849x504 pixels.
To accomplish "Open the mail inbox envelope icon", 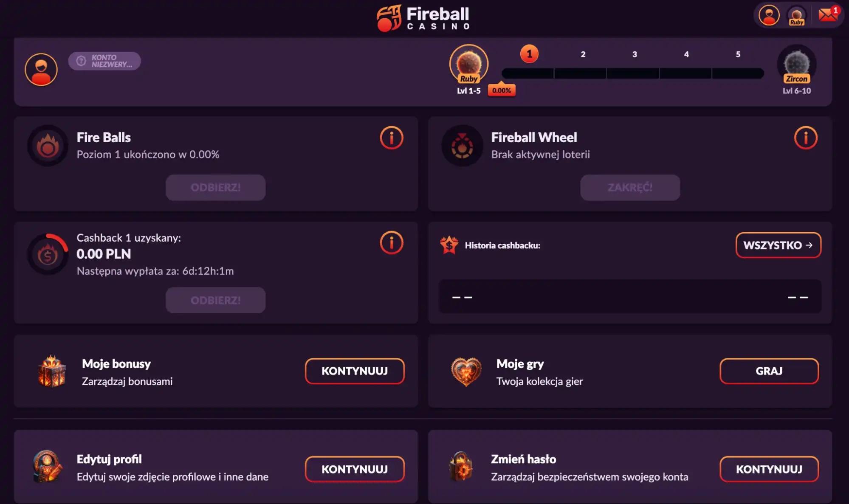I will (x=827, y=15).
